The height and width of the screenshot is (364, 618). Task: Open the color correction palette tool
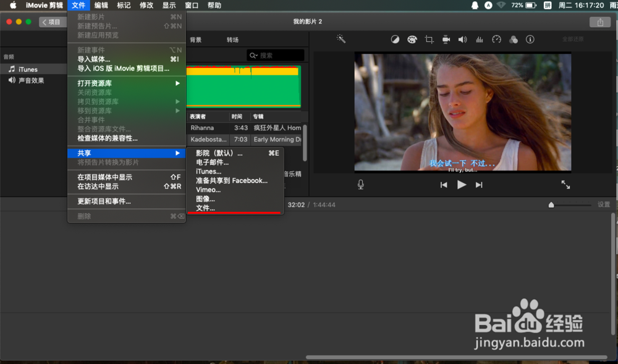coord(412,40)
